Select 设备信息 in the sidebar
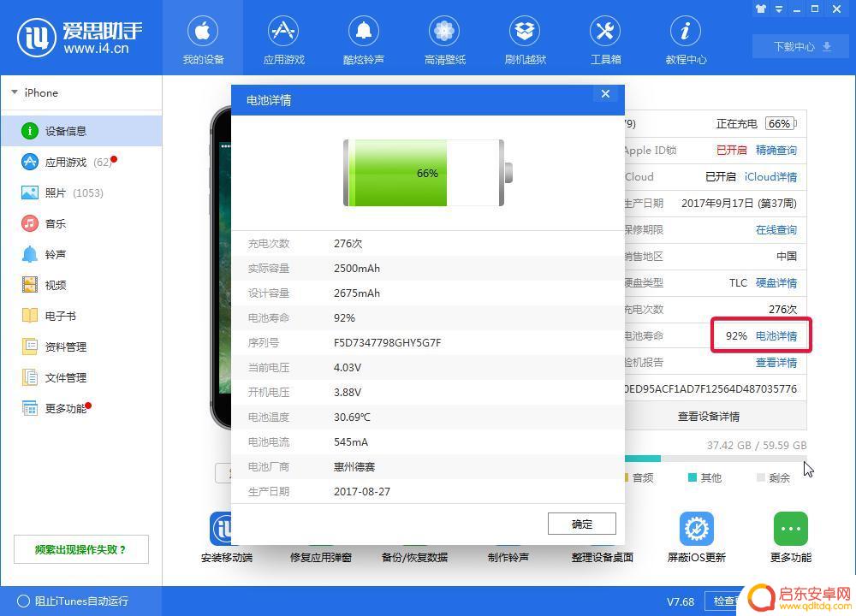Image resolution: width=856 pixels, height=616 pixels. [81, 131]
